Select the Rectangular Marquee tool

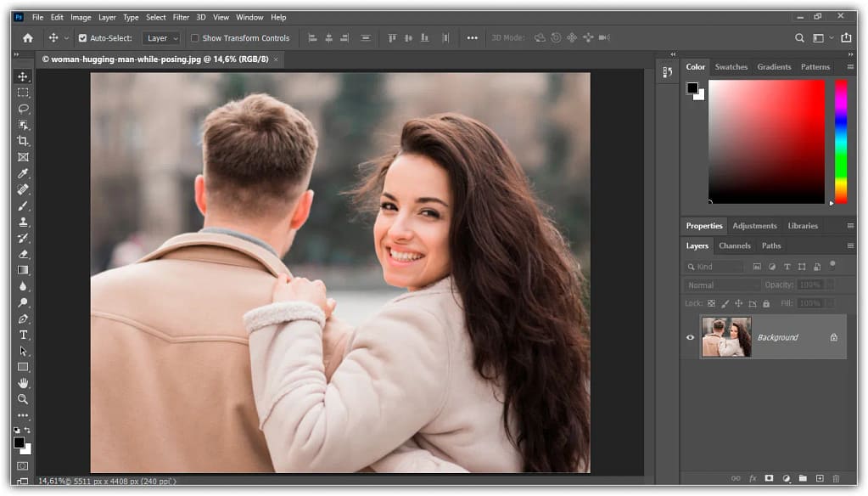point(23,93)
